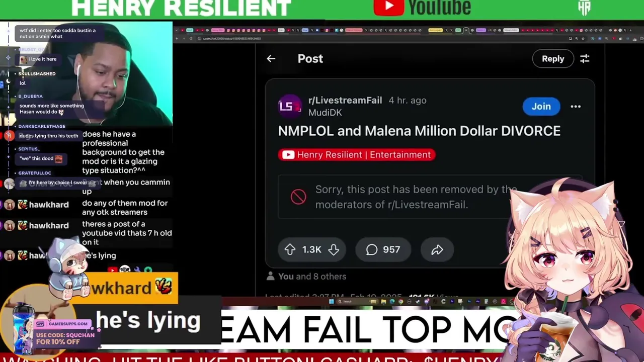Share the post via arrow icon

point(437,249)
